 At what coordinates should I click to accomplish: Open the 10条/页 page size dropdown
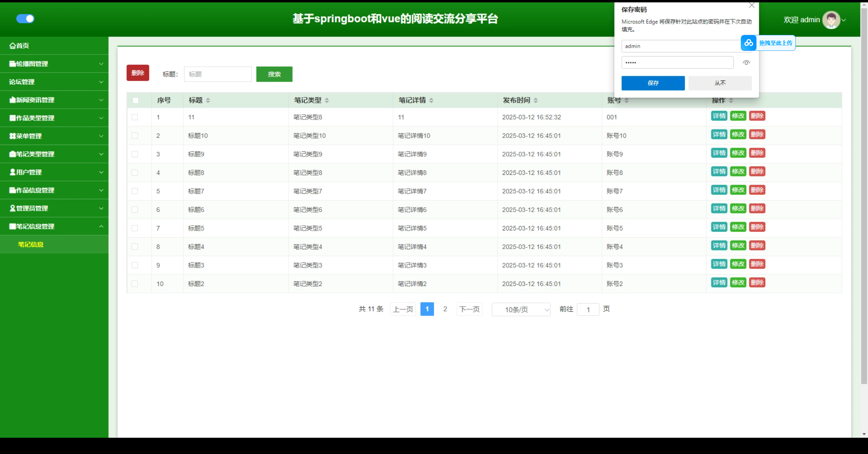coord(521,310)
